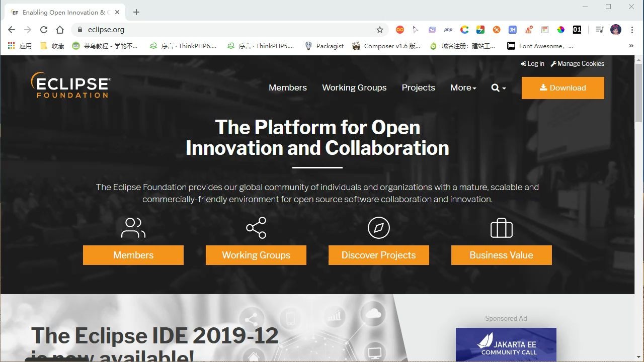Screen dimensions: 644x362
Task: Show hidden bookmarks via the chevron
Action: click(x=631, y=46)
